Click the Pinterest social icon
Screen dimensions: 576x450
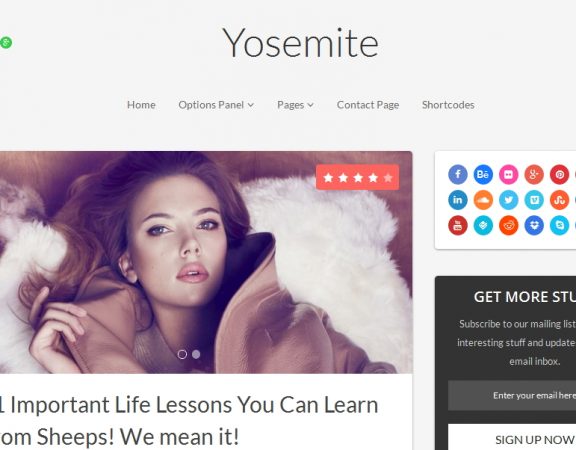tap(559, 174)
